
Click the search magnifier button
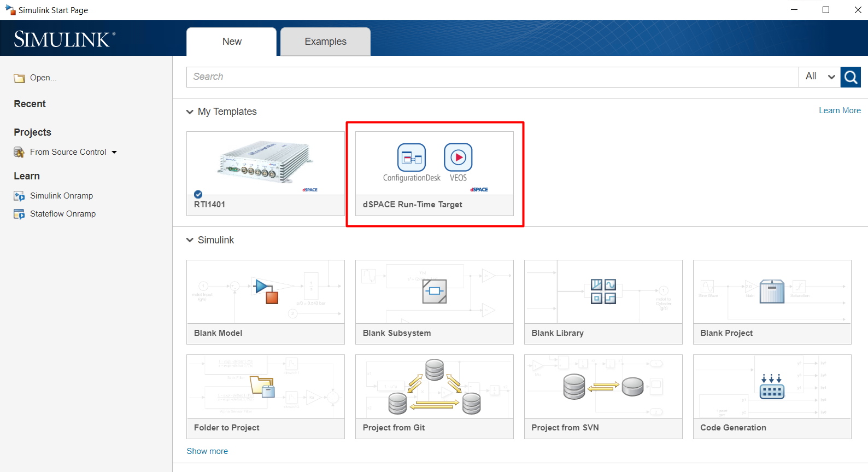pos(851,77)
